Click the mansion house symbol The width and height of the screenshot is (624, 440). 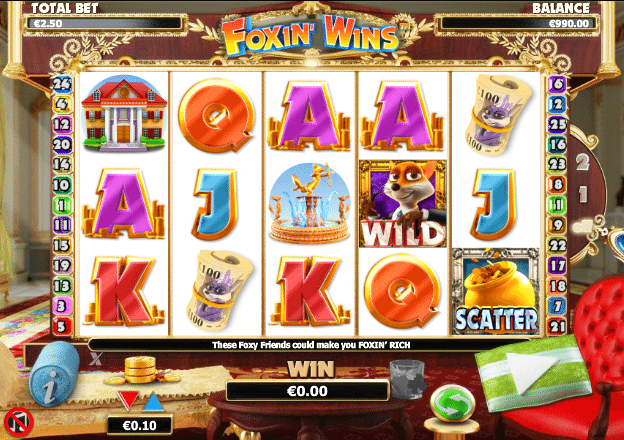pyautogui.click(x=124, y=114)
